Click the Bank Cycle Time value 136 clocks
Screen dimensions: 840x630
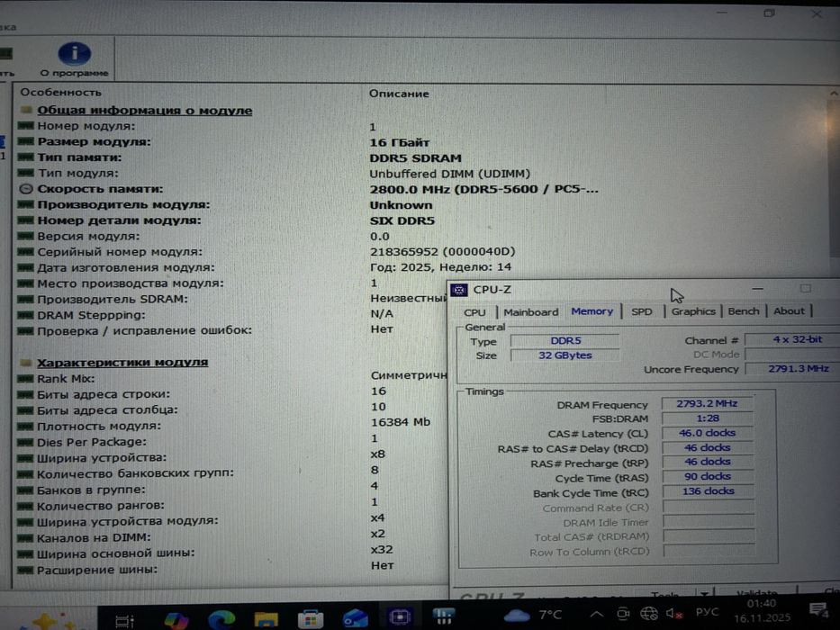(708, 490)
